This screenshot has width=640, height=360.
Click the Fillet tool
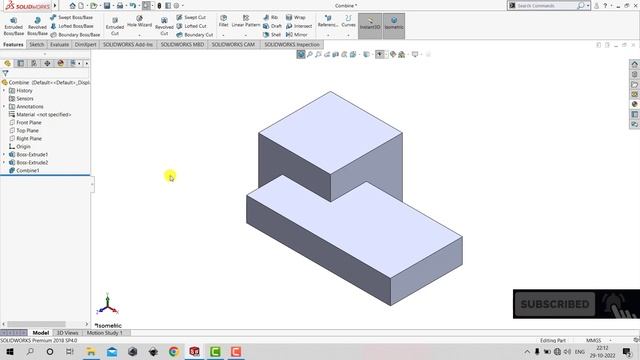click(x=223, y=21)
